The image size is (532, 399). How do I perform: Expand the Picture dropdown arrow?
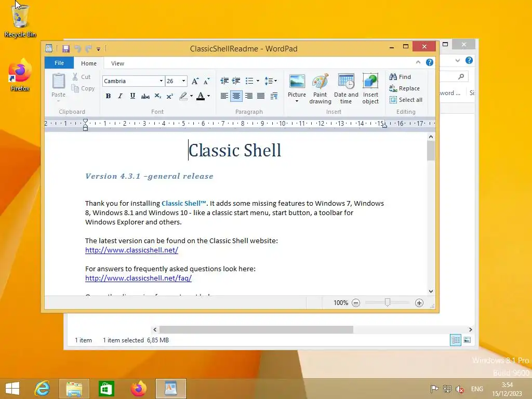(x=297, y=101)
